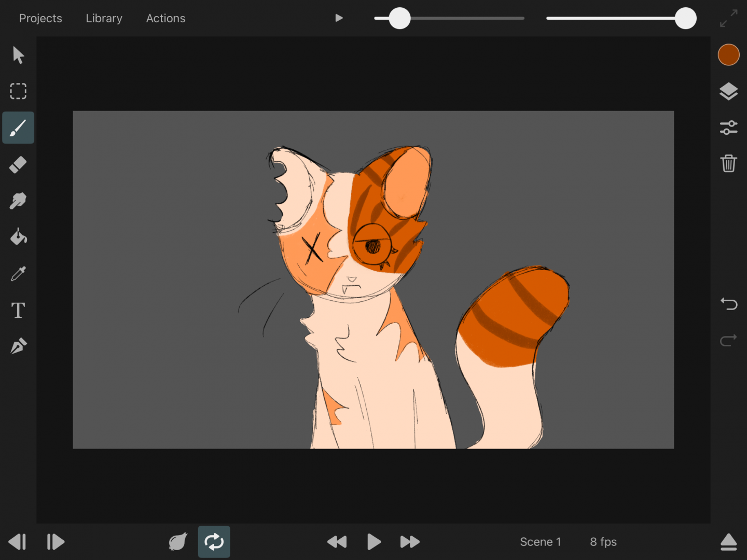Pick the Smudge tool
This screenshot has height=560, width=747.
click(18, 201)
